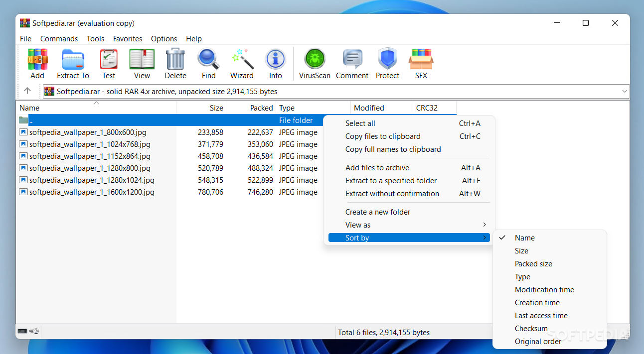644x354 pixels.
Task: Click icon of softpedia_wallpaper_1_1600x1200.jpg
Action: pos(23,192)
